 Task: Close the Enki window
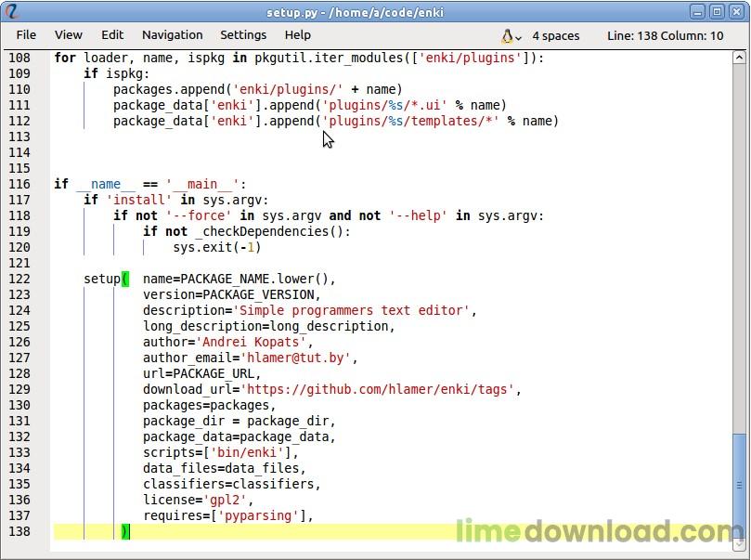pyautogui.click(x=736, y=11)
